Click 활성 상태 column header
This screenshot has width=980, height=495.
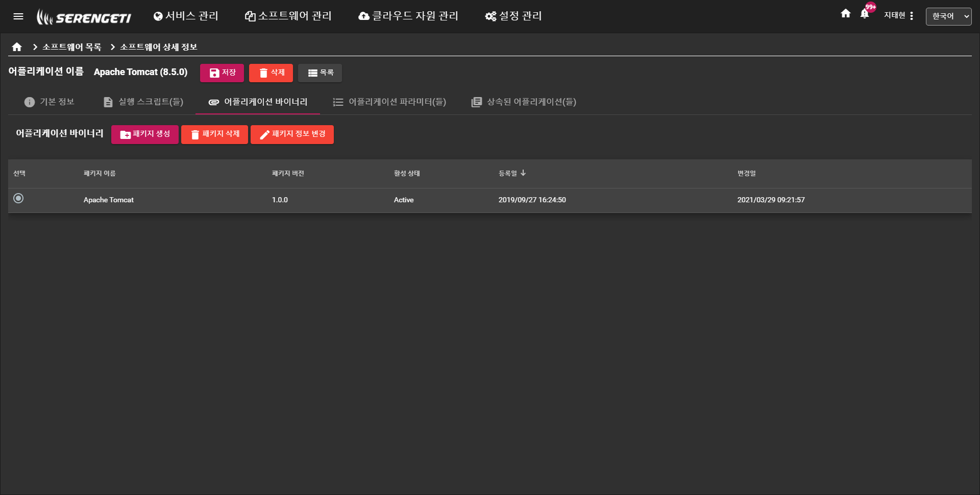[407, 174]
